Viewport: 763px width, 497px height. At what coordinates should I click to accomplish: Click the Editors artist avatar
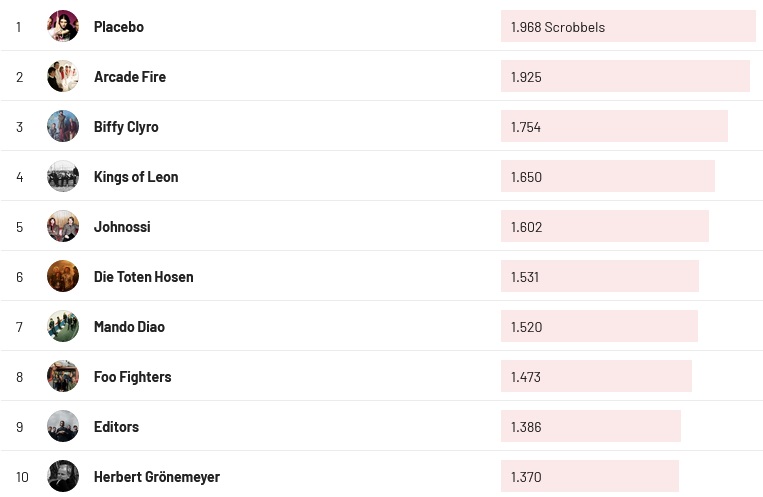[x=63, y=426]
